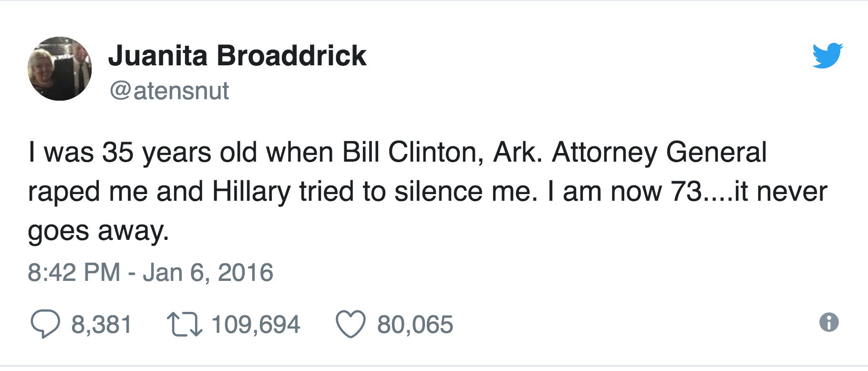This screenshot has width=868, height=371.
Task: Click the 109,694 retweets count
Action: point(256,325)
